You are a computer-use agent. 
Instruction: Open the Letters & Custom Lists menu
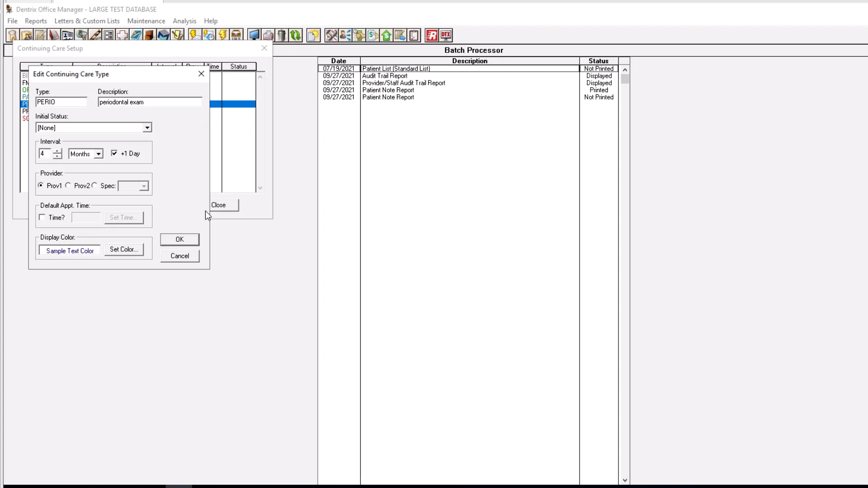click(x=87, y=21)
